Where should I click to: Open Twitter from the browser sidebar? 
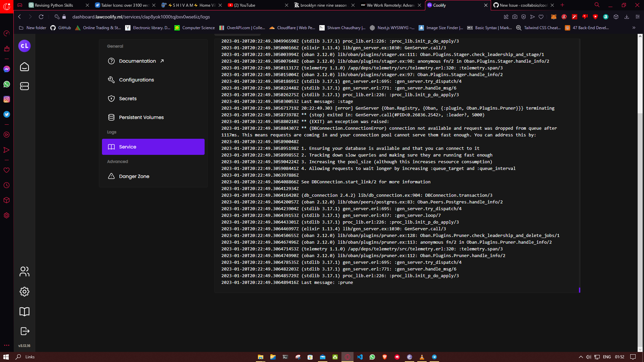pyautogui.click(x=7, y=115)
